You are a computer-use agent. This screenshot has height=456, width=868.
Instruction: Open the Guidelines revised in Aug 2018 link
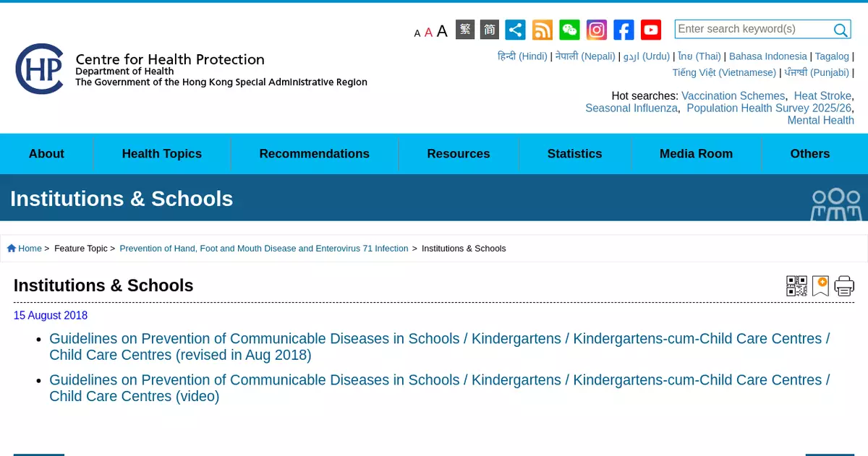tap(439, 347)
